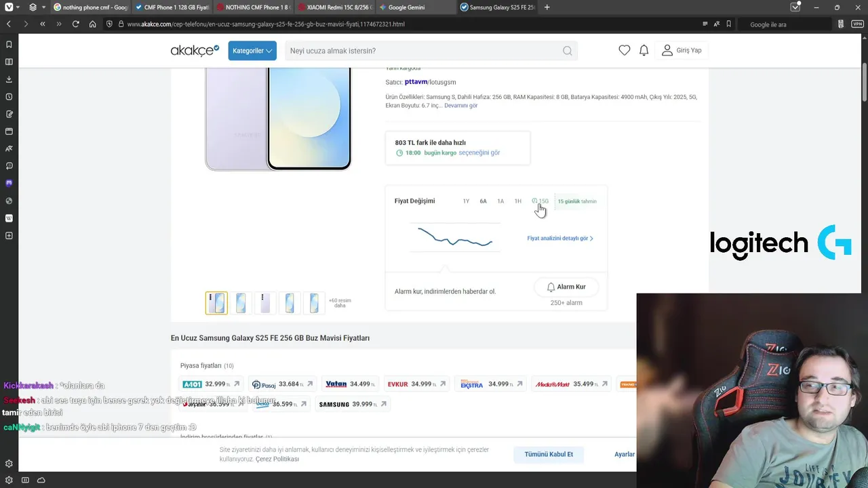Click the VPN button
The height and width of the screenshot is (488, 868).
(x=857, y=24)
